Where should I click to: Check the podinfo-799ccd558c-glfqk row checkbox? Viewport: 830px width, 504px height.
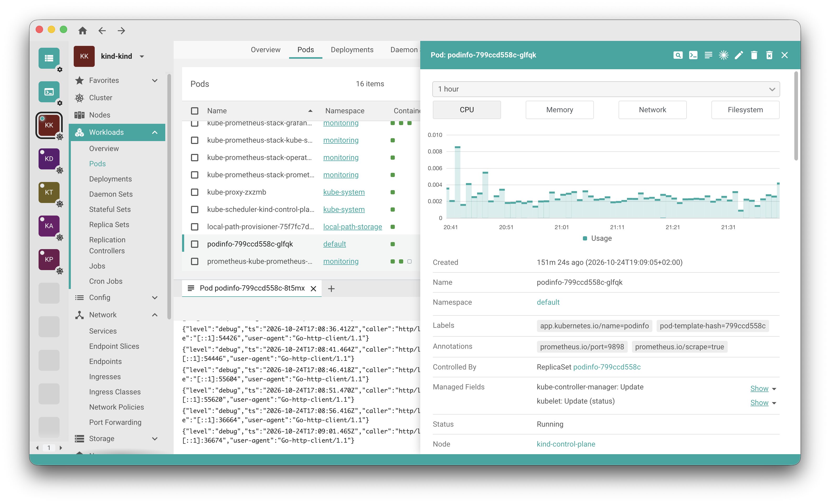[x=195, y=244]
